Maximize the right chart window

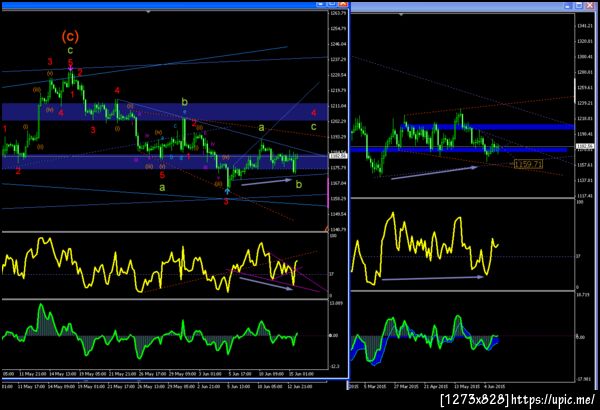tap(579, 5)
